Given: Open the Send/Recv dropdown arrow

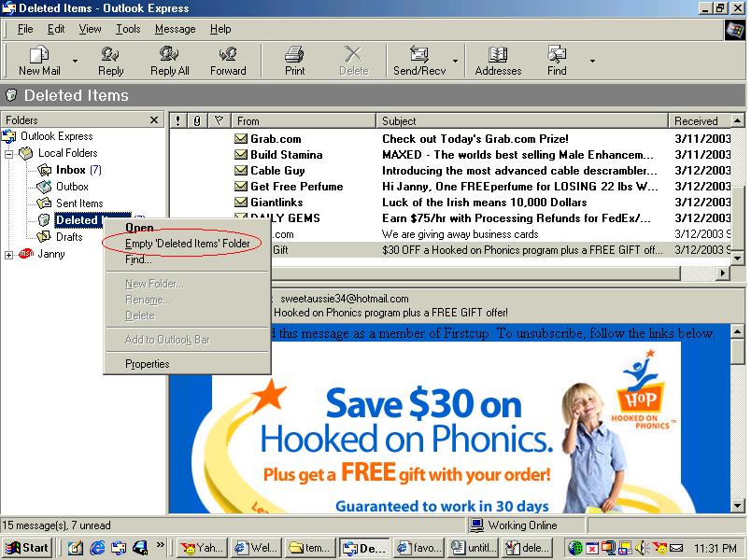Looking at the screenshot, I should tap(455, 61).
